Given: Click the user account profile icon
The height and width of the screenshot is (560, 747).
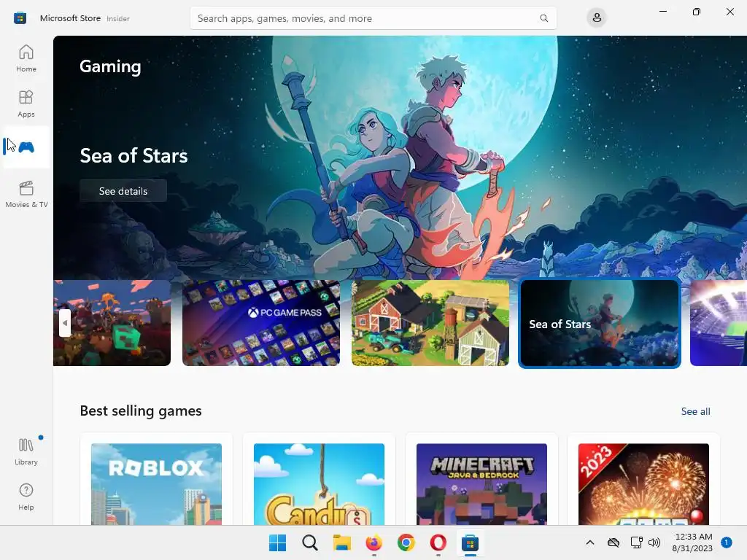Looking at the screenshot, I should coord(597,18).
